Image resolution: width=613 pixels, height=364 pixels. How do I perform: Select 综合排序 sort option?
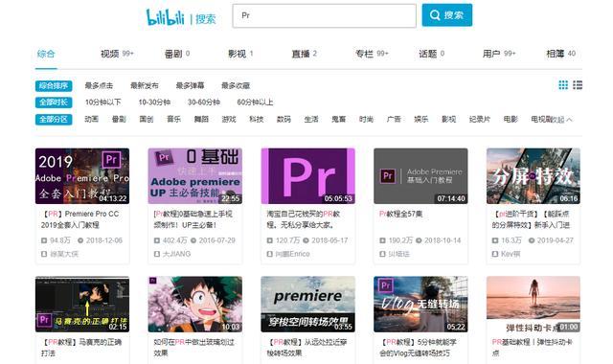[x=54, y=85]
